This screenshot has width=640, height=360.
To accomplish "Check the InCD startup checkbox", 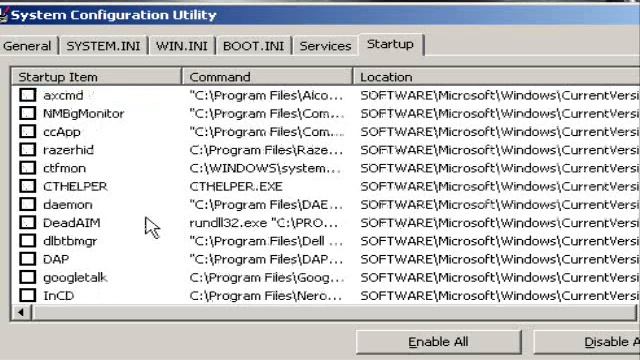I will [x=27, y=295].
